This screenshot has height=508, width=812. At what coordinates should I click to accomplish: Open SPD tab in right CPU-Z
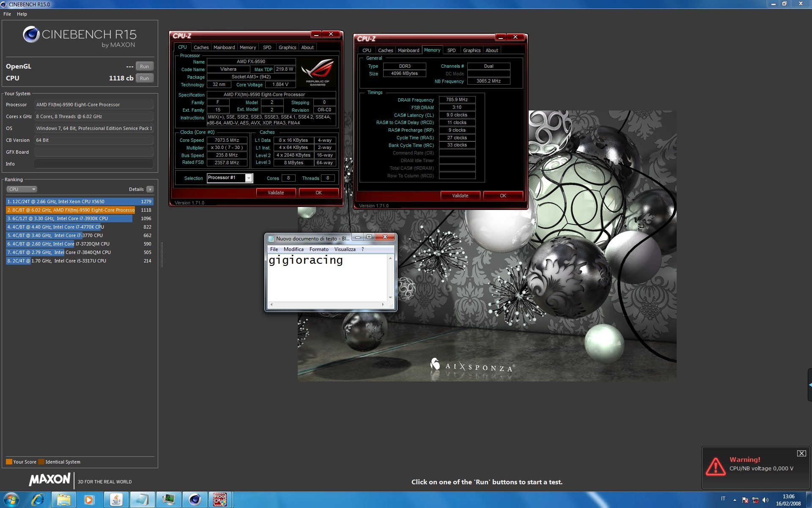(452, 50)
